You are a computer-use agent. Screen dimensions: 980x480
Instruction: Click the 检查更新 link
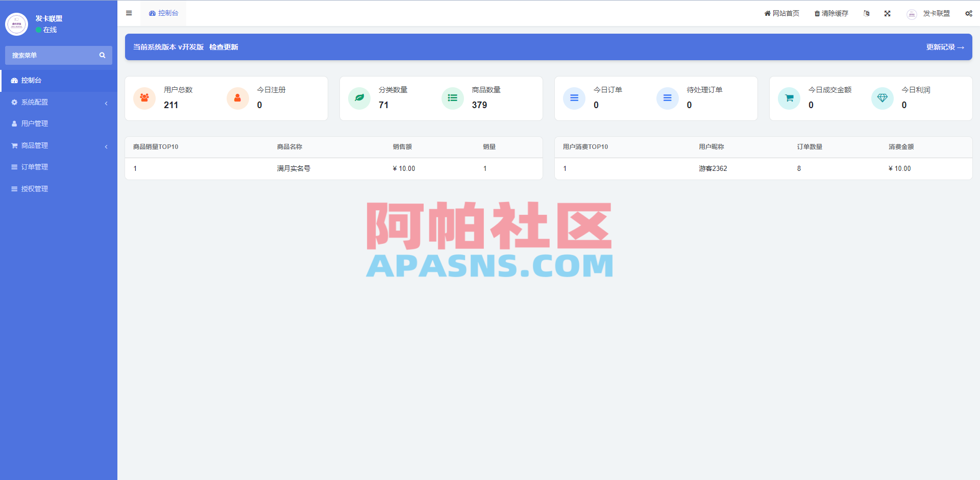pyautogui.click(x=223, y=46)
